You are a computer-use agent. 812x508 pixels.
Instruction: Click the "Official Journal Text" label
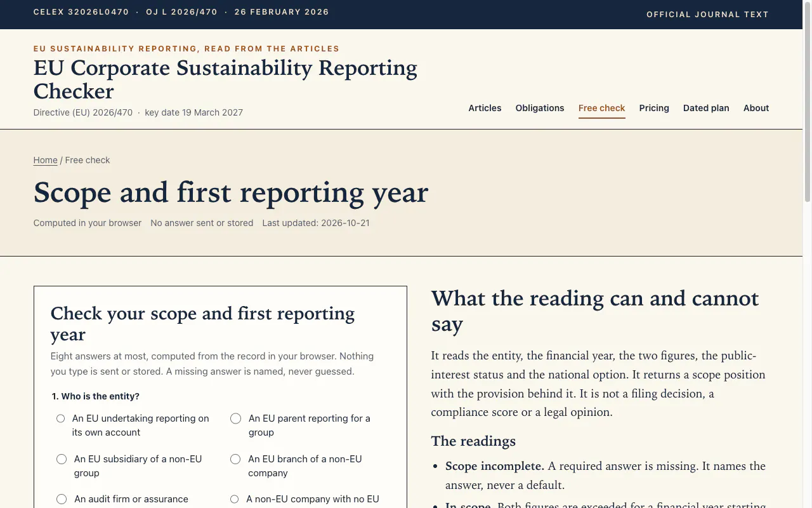[x=707, y=15]
